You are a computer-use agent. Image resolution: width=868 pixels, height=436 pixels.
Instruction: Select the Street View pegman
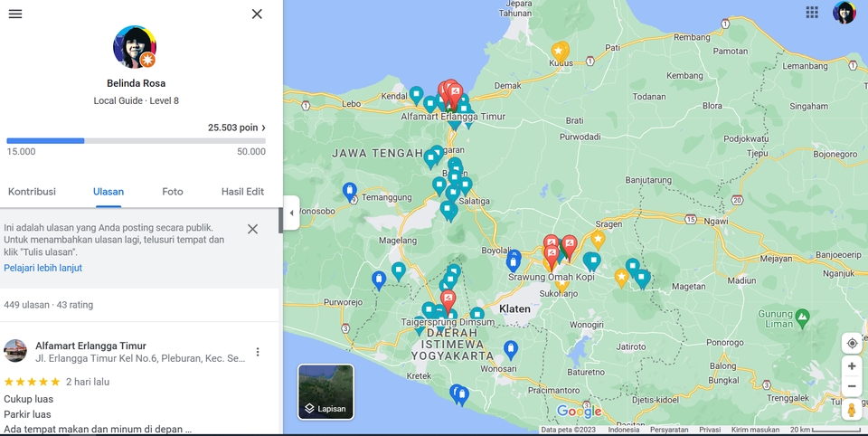[852, 410]
